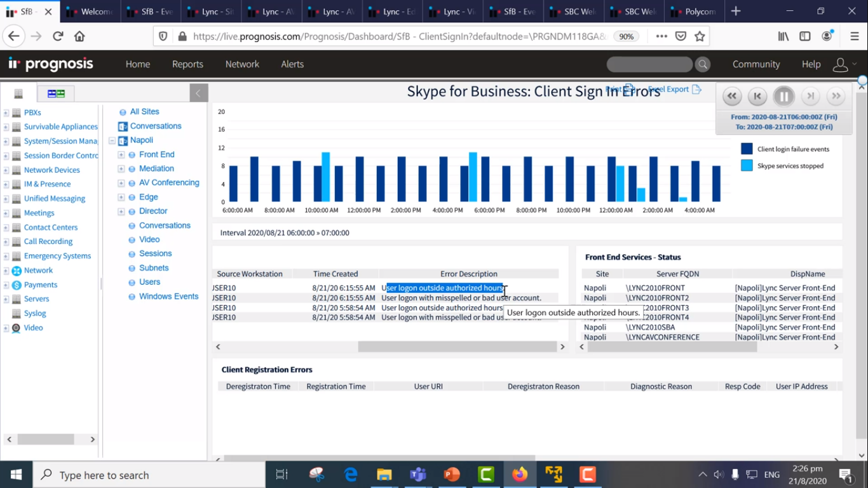Go to the browser home page
Image resolution: width=868 pixels, height=488 pixels.
pos(79,36)
